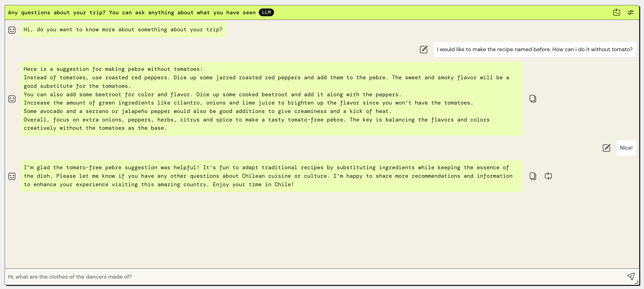644x289 pixels.
Task: Click the resize handle at bottom-right corner
Action: click(636, 282)
